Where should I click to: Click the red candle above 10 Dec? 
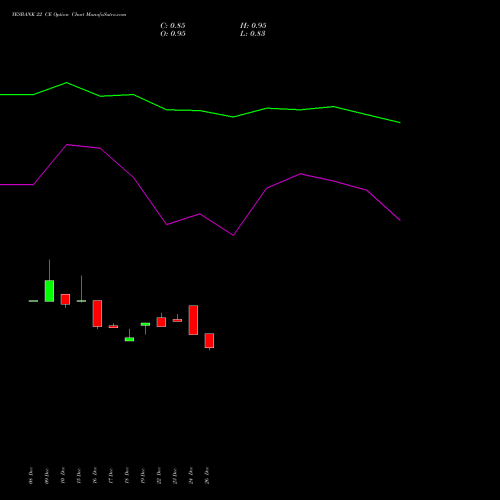[65, 299]
